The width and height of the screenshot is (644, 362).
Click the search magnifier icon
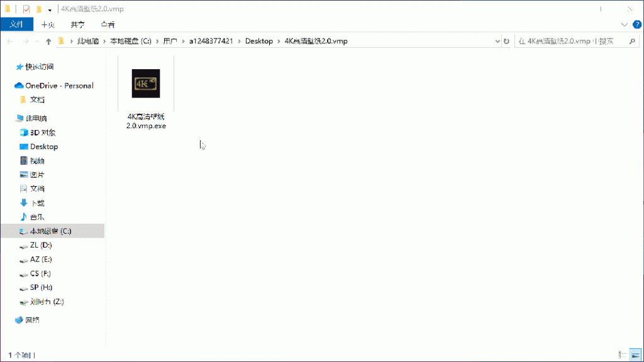pos(632,41)
